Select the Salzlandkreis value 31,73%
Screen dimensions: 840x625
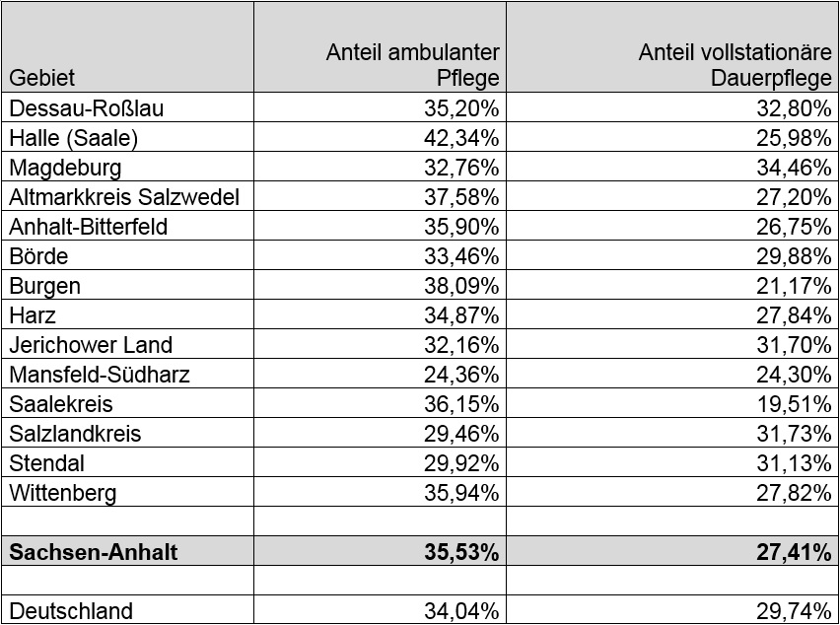[x=794, y=434]
